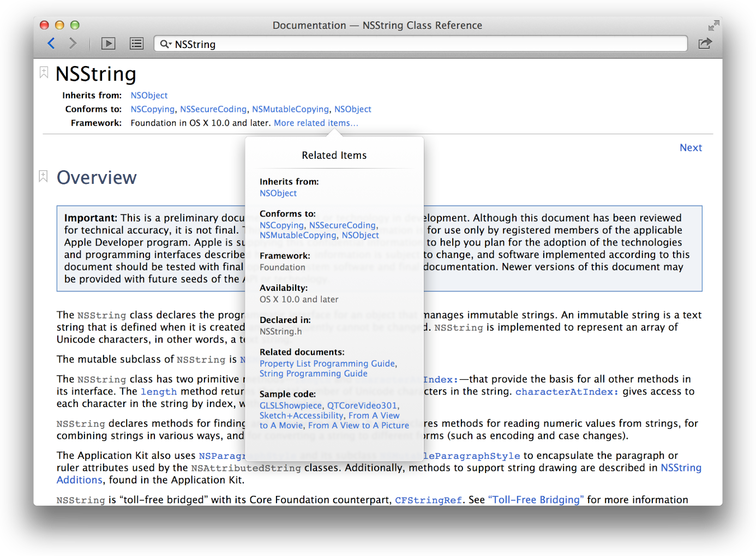Click Foundation under popover Framework
This screenshot has height=556, width=756.
coord(283,267)
